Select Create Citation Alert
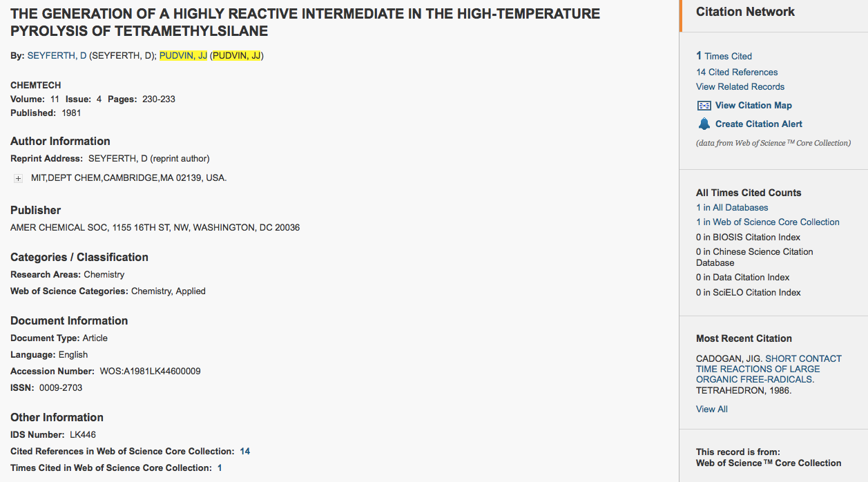868x482 pixels. (759, 124)
